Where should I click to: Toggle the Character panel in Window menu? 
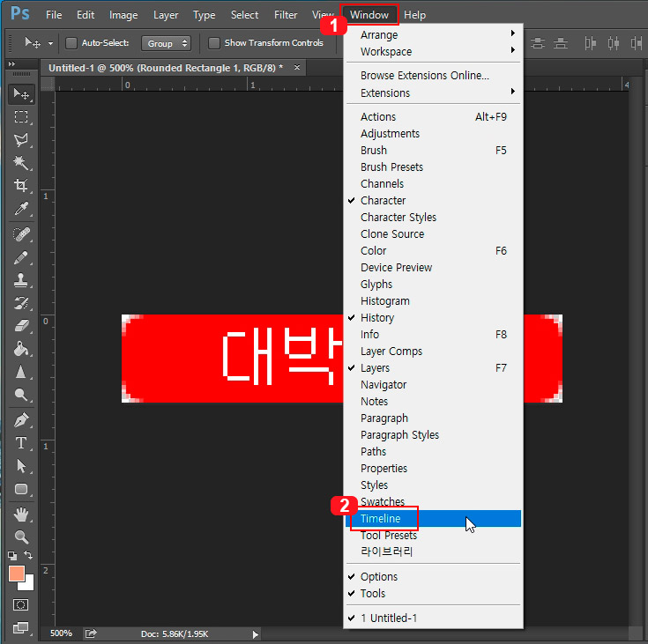click(x=433, y=200)
